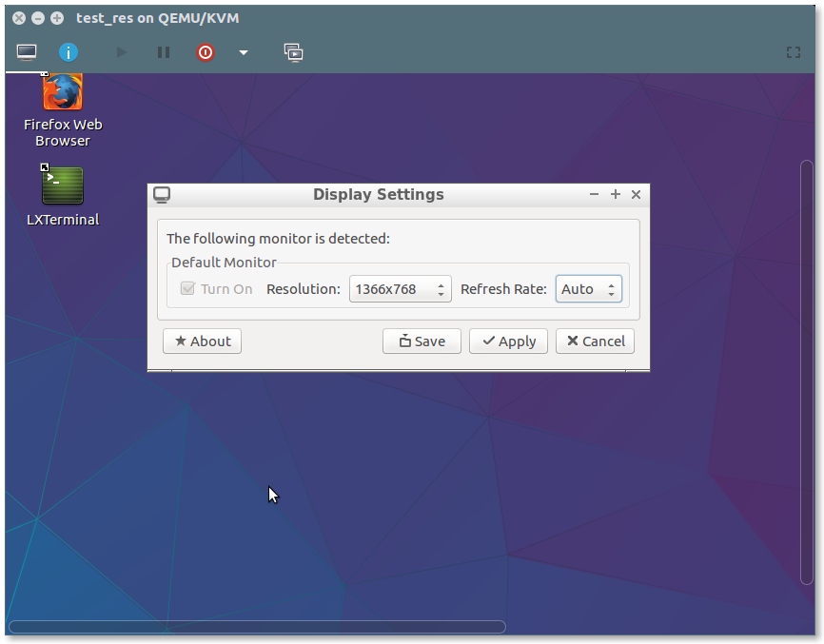
Task: Minimize the test_res QEMU/KVM window
Action: [38, 18]
